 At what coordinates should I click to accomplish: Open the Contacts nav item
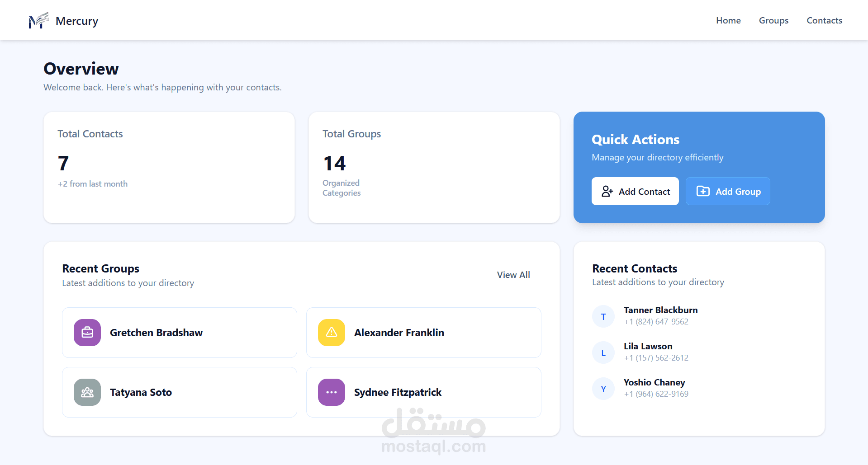(824, 20)
